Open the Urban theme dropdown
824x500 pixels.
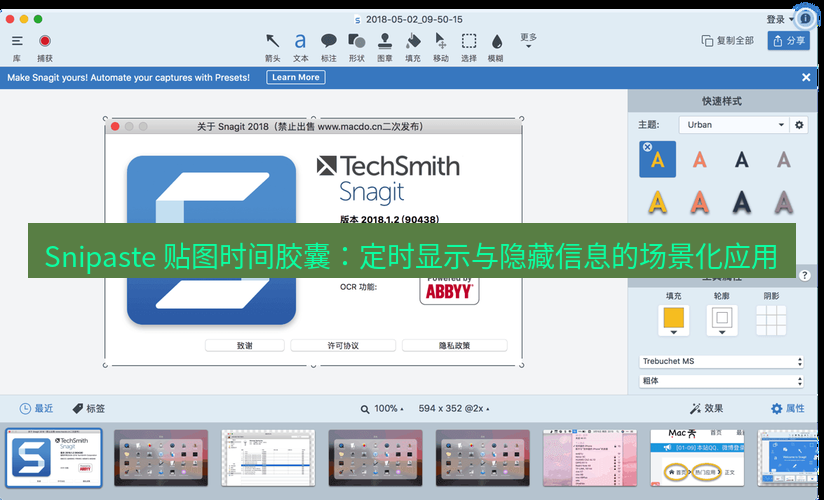pyautogui.click(x=734, y=125)
